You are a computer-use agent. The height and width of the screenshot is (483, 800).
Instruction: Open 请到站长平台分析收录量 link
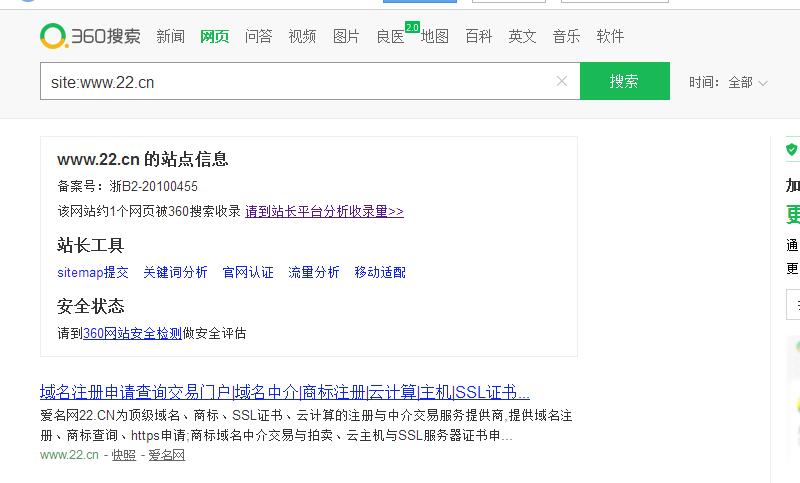[x=324, y=211]
